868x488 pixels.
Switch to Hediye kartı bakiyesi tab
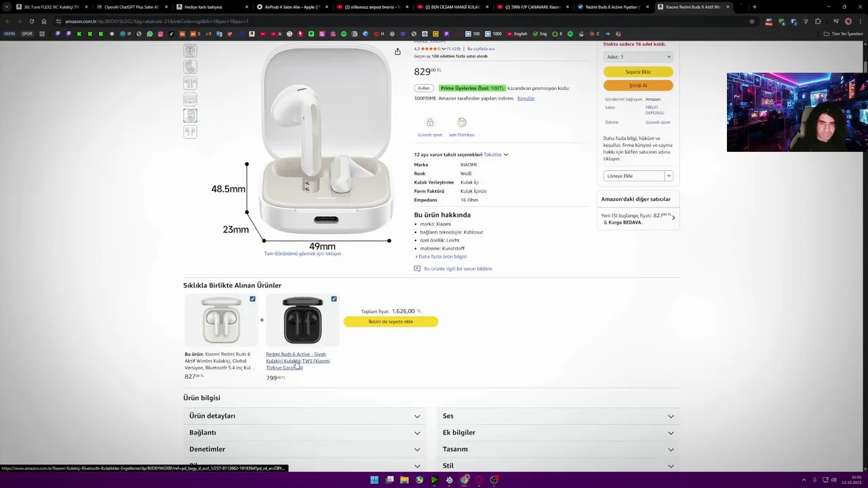point(212,7)
